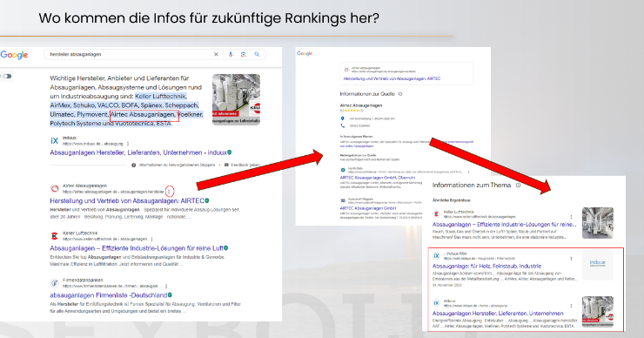644x338 pixels.
Task: Click the North Data favicon
Action: [343, 170]
